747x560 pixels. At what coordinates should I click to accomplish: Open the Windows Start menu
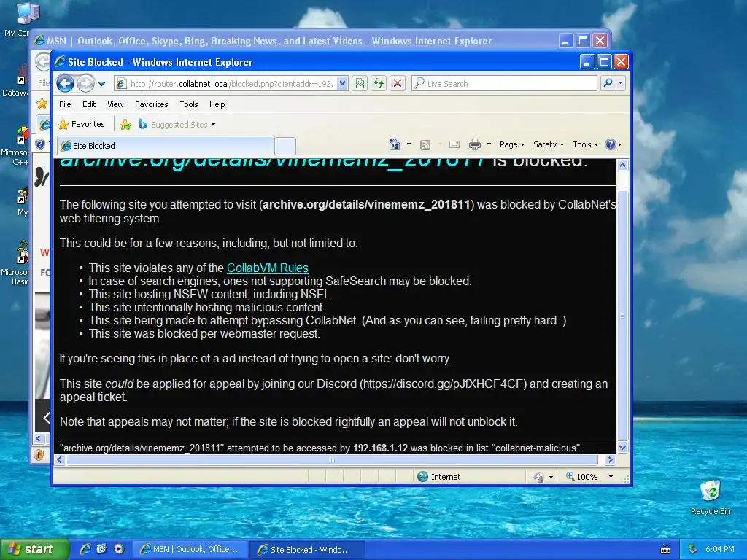point(34,550)
